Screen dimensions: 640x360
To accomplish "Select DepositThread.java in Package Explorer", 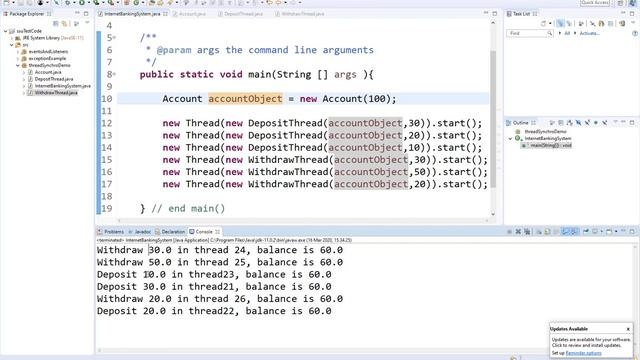I will 54,79.
